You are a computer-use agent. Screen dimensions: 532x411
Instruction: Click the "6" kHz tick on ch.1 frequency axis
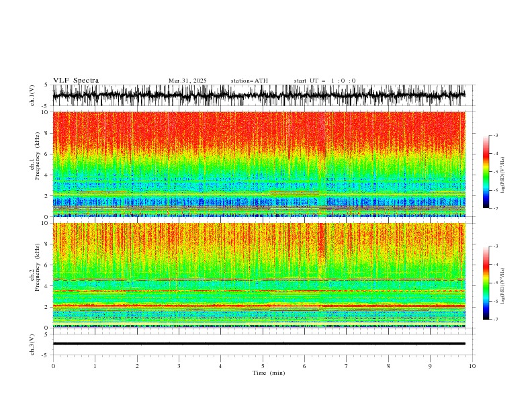click(x=46, y=154)
